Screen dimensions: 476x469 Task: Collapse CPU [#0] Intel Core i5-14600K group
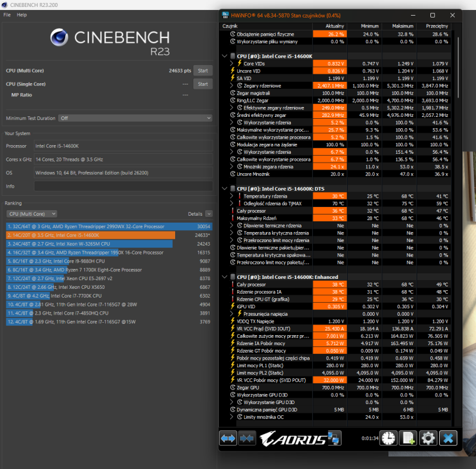pos(225,56)
